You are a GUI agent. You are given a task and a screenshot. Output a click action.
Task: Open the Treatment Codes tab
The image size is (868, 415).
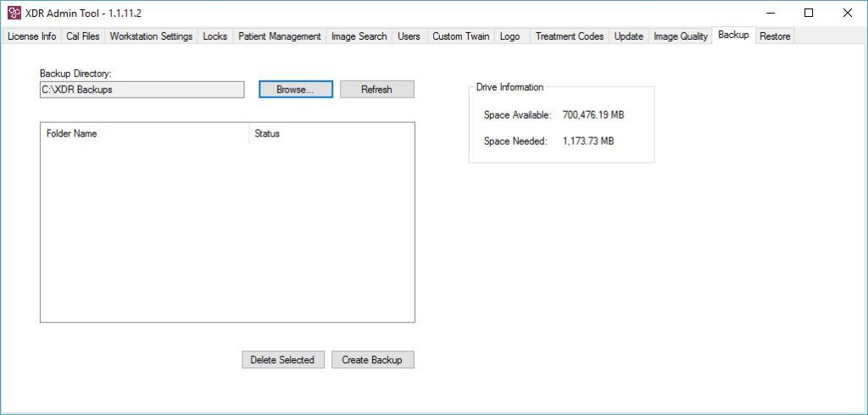569,36
